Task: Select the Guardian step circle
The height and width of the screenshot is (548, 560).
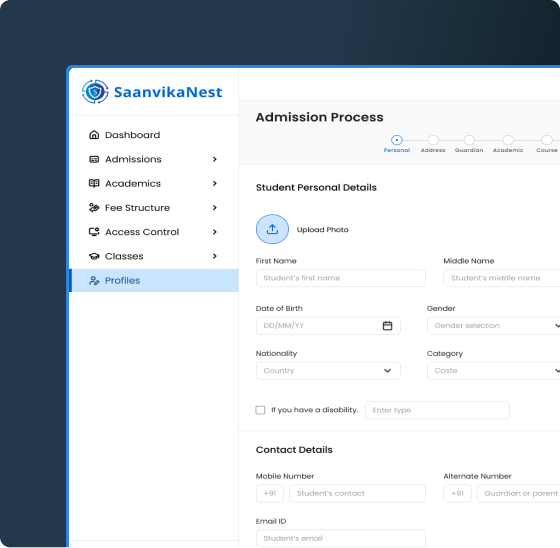Action: pos(469,140)
